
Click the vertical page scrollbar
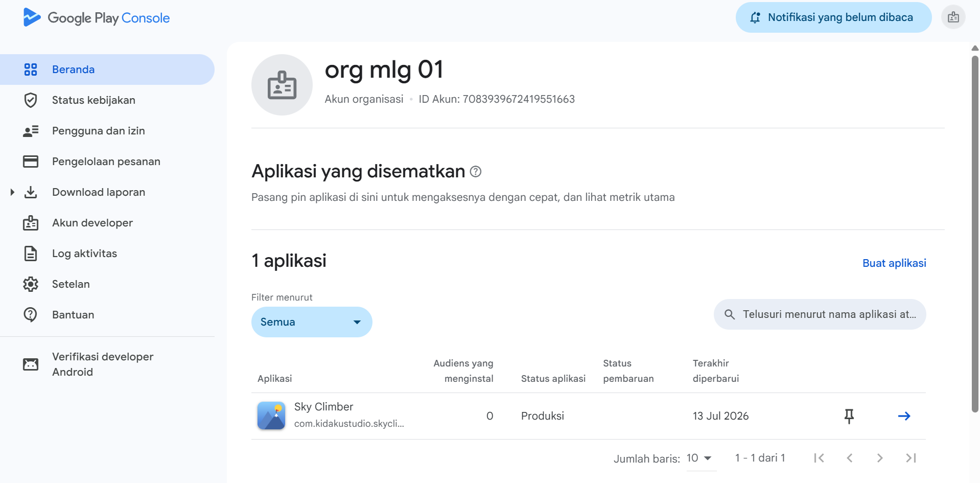point(975,233)
